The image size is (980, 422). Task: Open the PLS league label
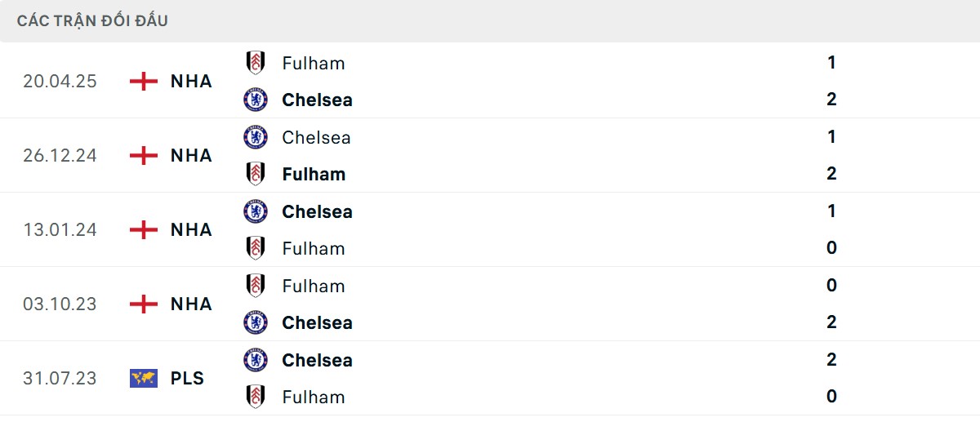(187, 379)
